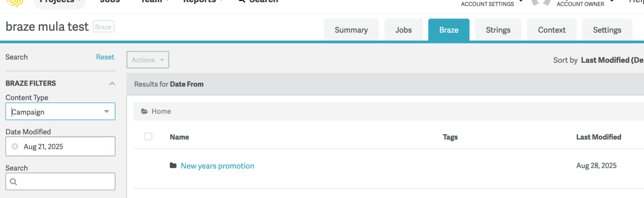Click the folder icon next to New years promotion
This screenshot has width=644, height=198.
(x=173, y=166)
